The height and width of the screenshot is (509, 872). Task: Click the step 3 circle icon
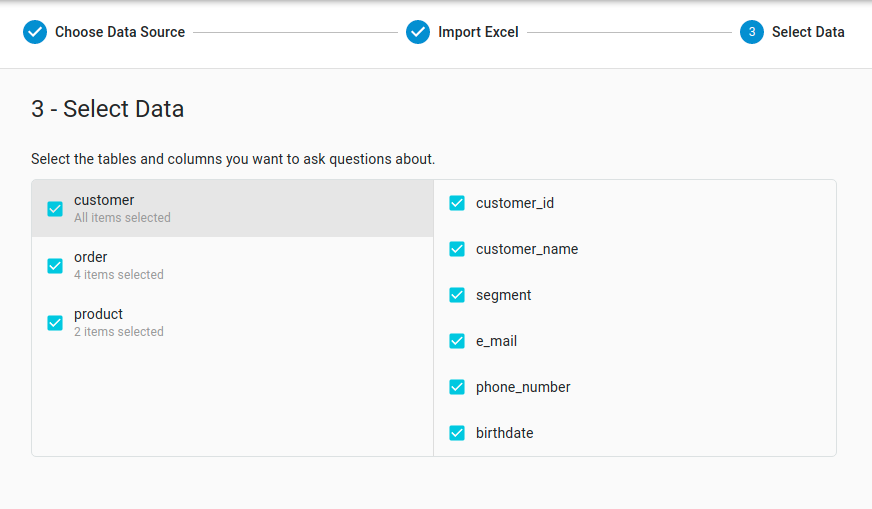751,32
